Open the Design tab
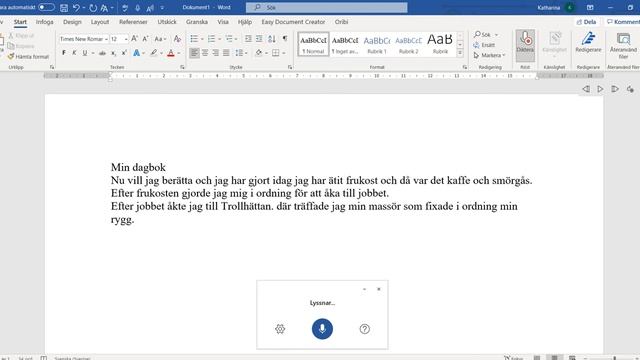 tap(72, 22)
